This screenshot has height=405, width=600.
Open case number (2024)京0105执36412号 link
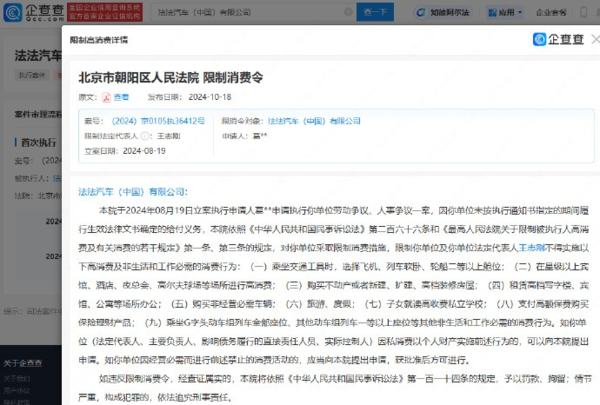coord(158,121)
